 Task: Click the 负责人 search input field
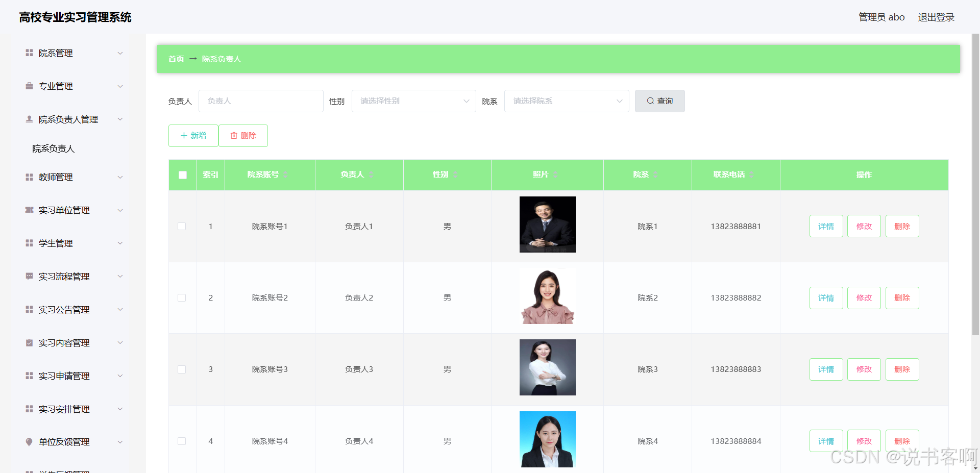tap(261, 101)
